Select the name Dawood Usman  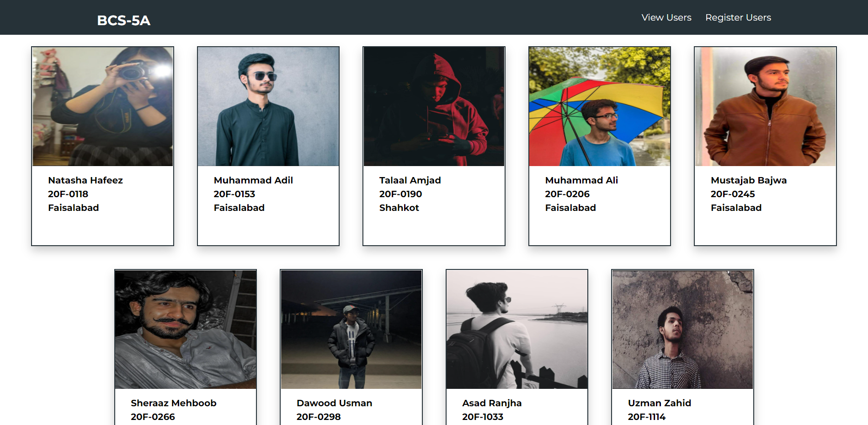(x=334, y=403)
